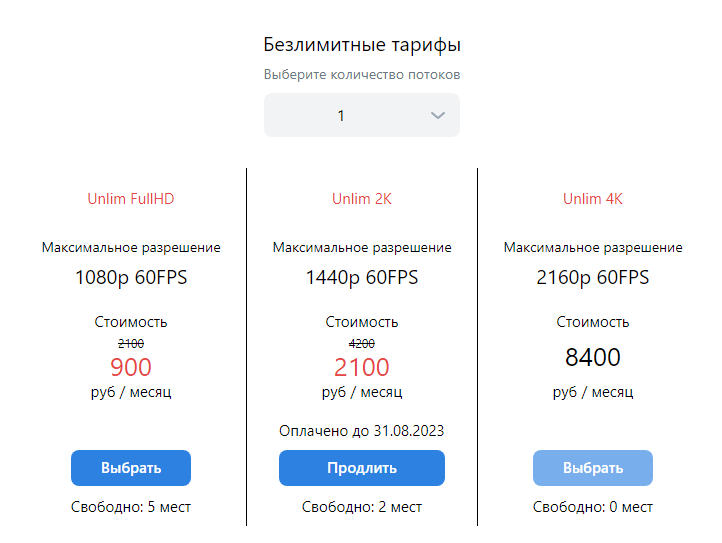
Task: Click the Безлимитные тарифы heading
Action: [x=362, y=45]
